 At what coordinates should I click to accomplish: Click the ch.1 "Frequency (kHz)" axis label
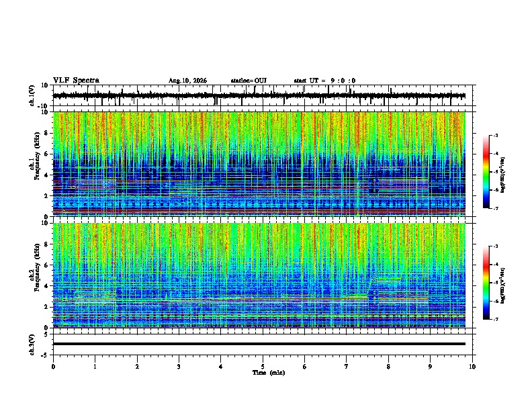pyautogui.click(x=37, y=156)
